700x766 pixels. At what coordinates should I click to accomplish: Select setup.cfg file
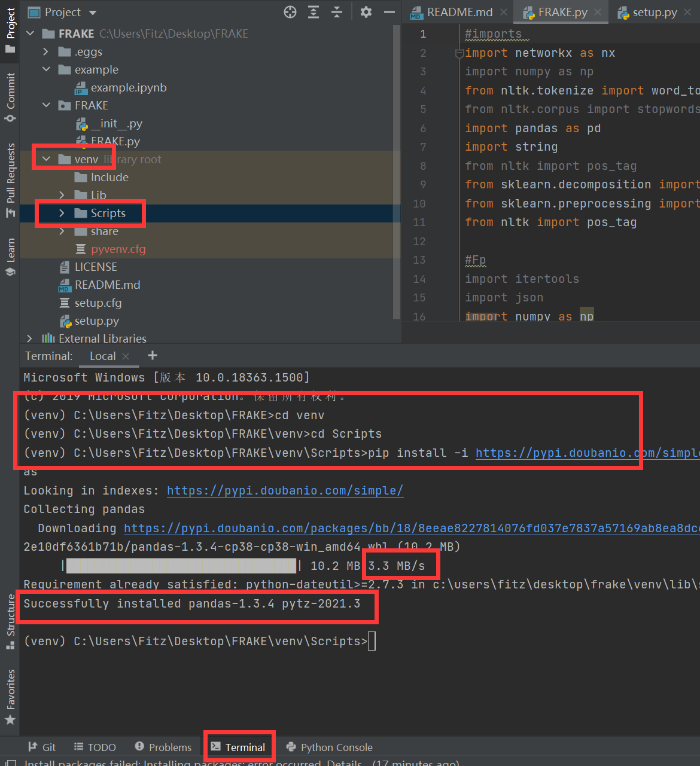coord(90,303)
